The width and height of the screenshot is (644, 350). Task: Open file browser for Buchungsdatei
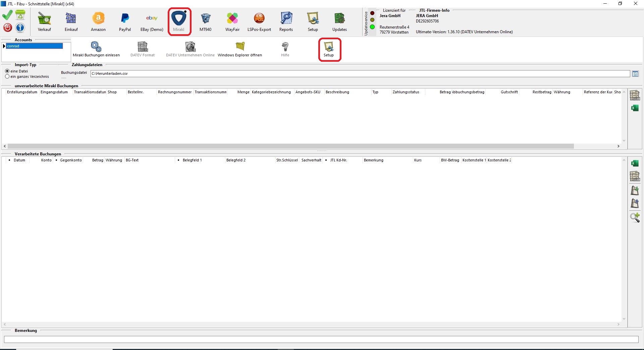(635, 74)
